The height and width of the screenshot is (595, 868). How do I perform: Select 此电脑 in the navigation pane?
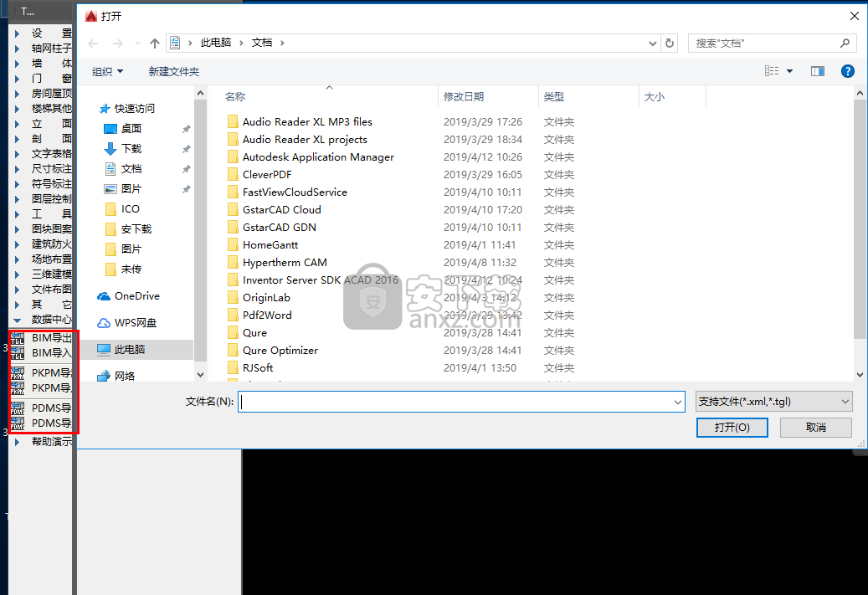pyautogui.click(x=136, y=349)
